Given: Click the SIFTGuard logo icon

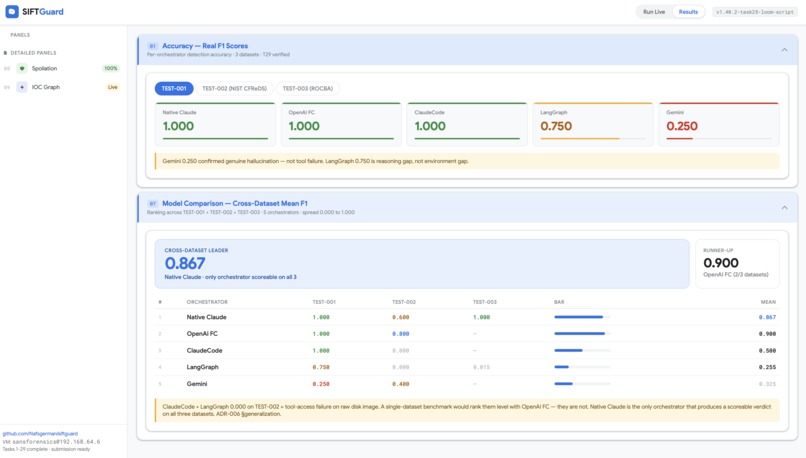Looking at the screenshot, I should click(12, 11).
